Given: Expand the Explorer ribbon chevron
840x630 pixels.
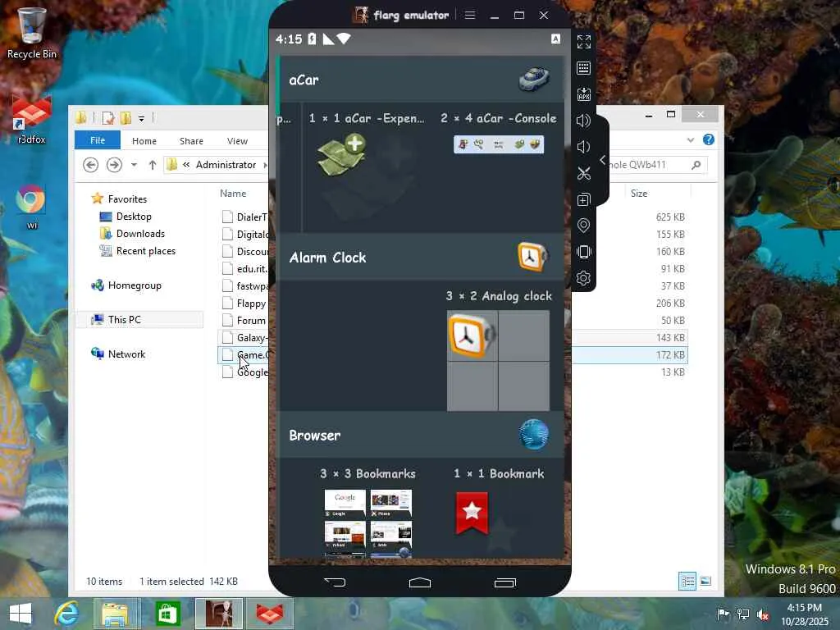Looking at the screenshot, I should coord(691,140).
